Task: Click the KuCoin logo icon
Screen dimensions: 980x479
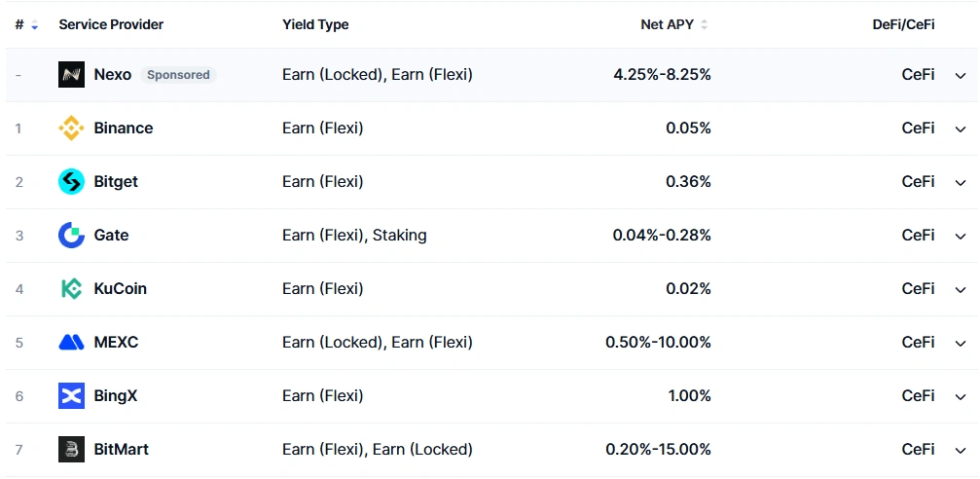Action: 71,289
